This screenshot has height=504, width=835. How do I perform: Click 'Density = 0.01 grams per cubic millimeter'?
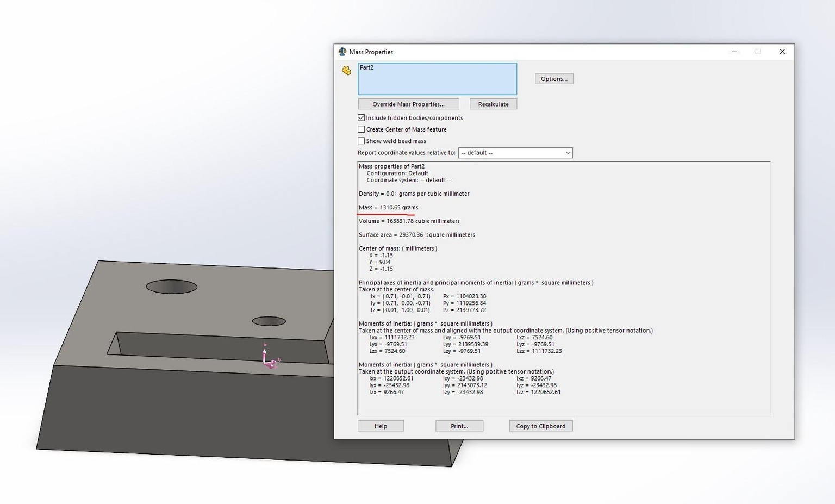[414, 194]
